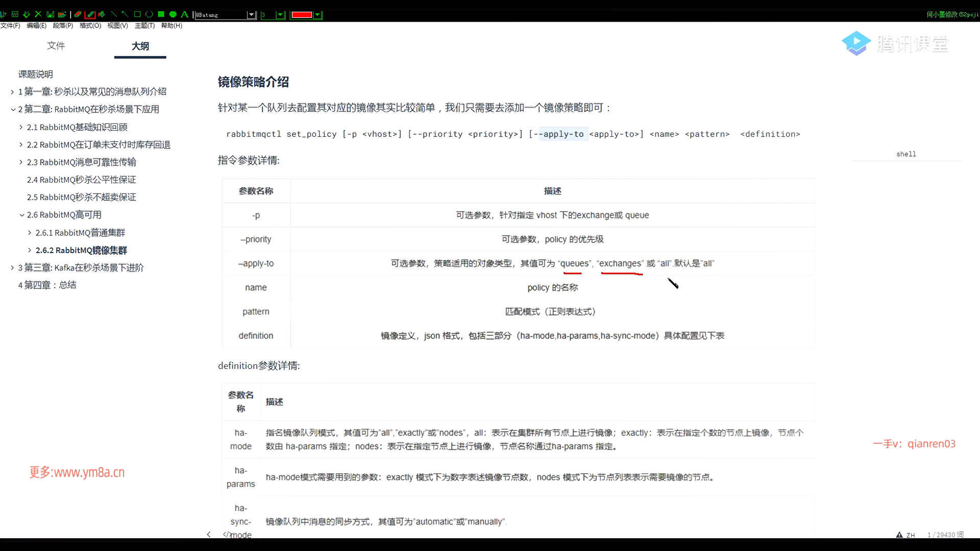This screenshot has width=980, height=551.
Task: Open outline item 2.4 RabbitMQ秒杀公平性保证
Action: tap(81, 180)
